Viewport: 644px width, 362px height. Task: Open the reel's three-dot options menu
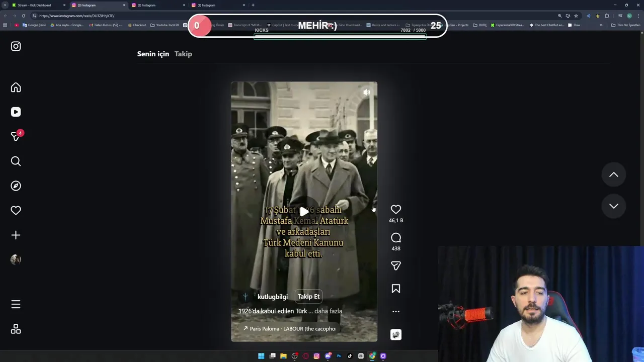point(396,312)
